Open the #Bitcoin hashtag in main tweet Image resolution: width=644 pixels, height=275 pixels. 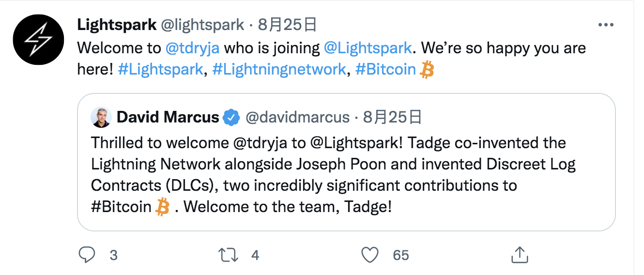(385, 69)
